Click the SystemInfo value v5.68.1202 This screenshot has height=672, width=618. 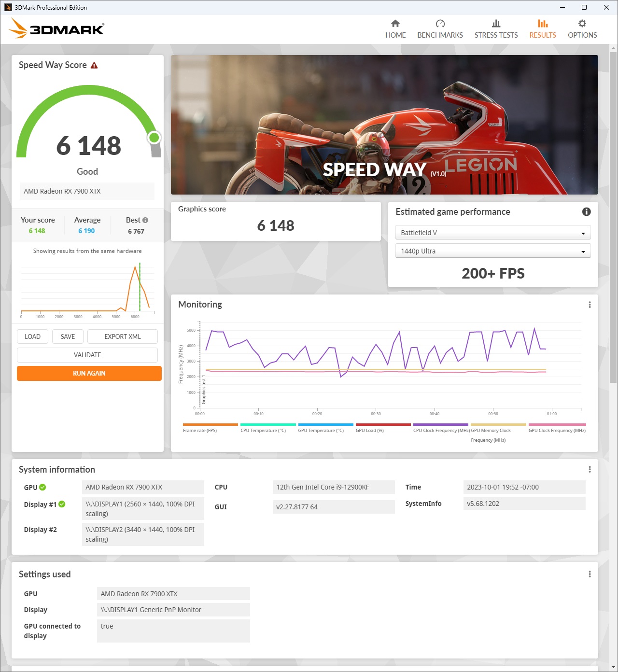click(x=524, y=504)
